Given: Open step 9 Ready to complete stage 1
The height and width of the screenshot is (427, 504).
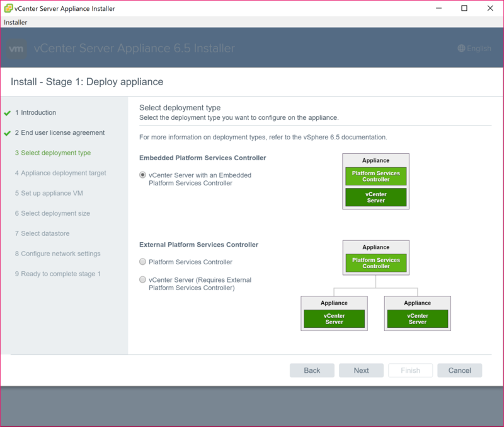Looking at the screenshot, I should coord(58,274).
